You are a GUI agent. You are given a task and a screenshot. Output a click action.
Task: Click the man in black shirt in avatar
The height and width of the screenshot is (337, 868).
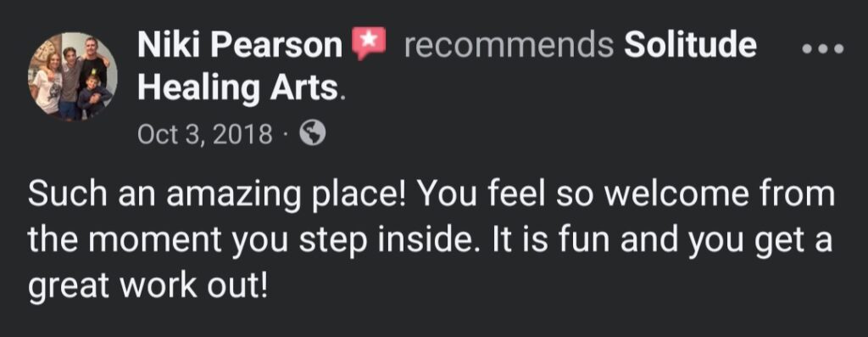92,65
